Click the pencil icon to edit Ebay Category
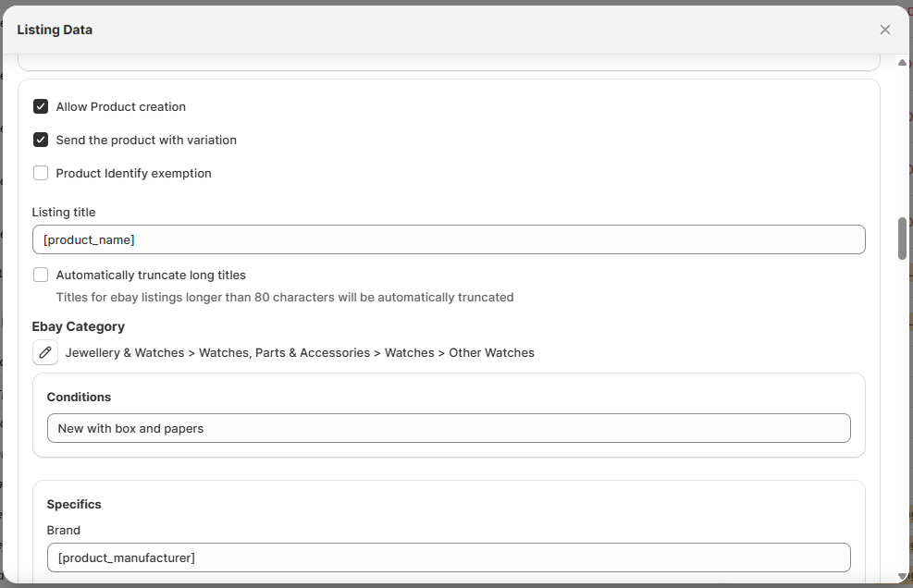This screenshot has height=588, width=913. tap(44, 352)
